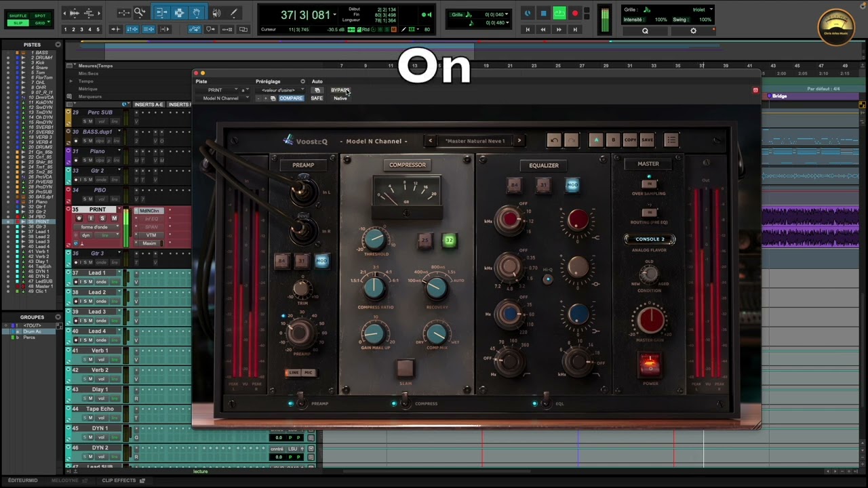Click CLIP EFFECTS at the bottom
The width and height of the screenshot is (868, 488).
pyautogui.click(x=119, y=481)
